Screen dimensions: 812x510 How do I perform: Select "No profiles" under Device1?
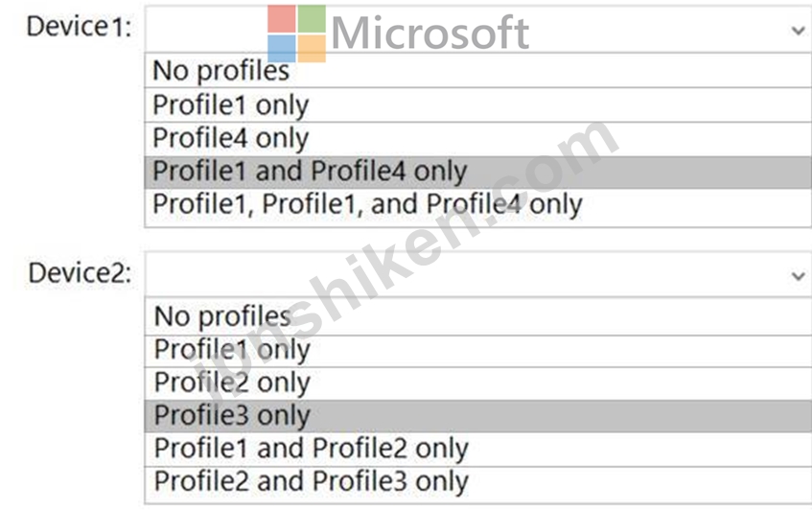(478, 70)
